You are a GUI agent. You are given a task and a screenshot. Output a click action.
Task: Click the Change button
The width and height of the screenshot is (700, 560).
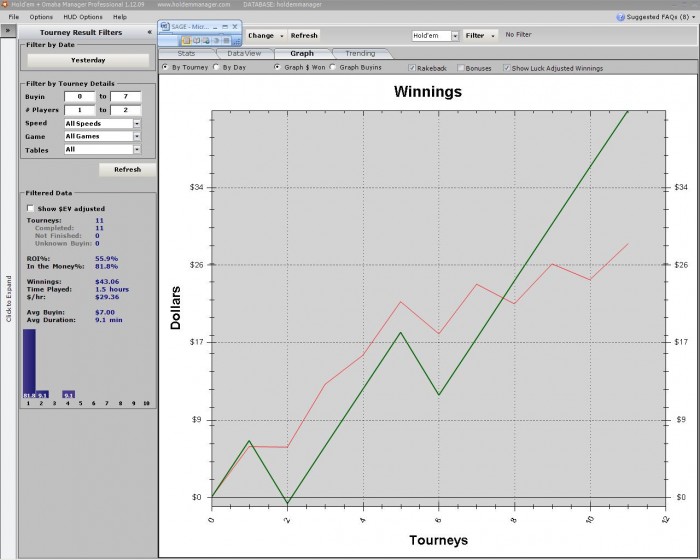pos(261,36)
